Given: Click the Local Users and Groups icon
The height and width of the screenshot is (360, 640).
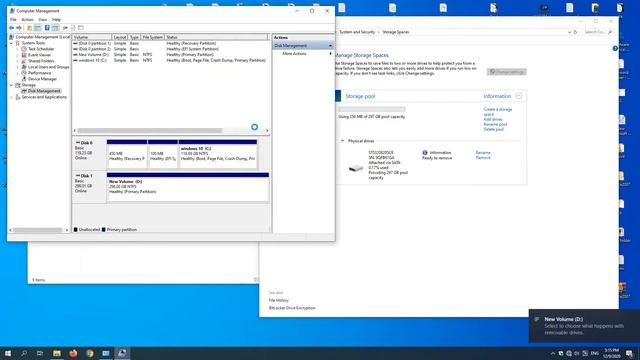Looking at the screenshot, I should pos(24,67).
